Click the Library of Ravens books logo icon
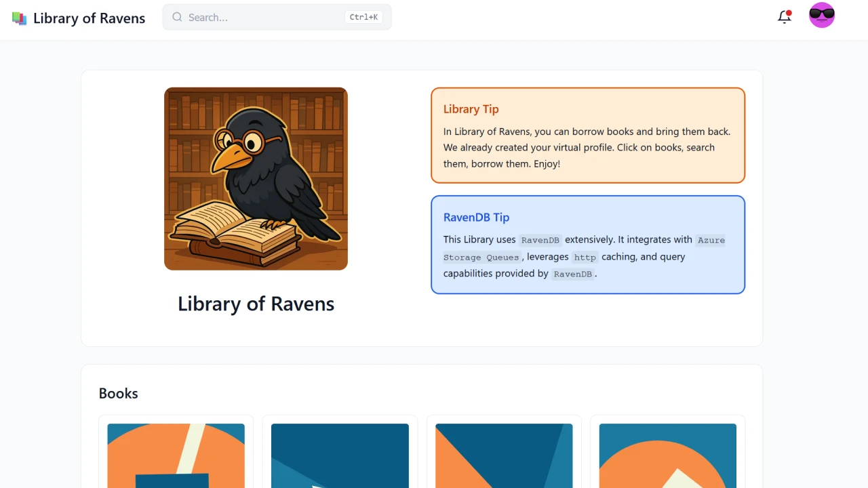 [x=20, y=18]
